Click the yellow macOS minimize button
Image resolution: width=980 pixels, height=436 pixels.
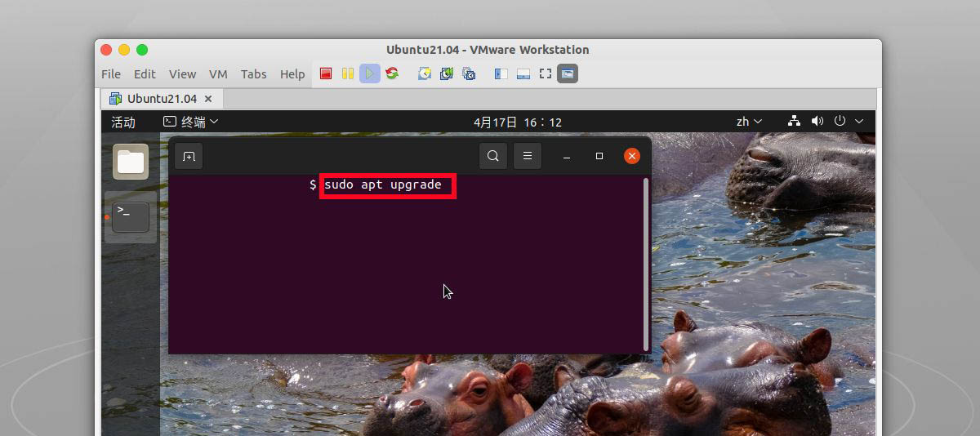[x=124, y=50]
